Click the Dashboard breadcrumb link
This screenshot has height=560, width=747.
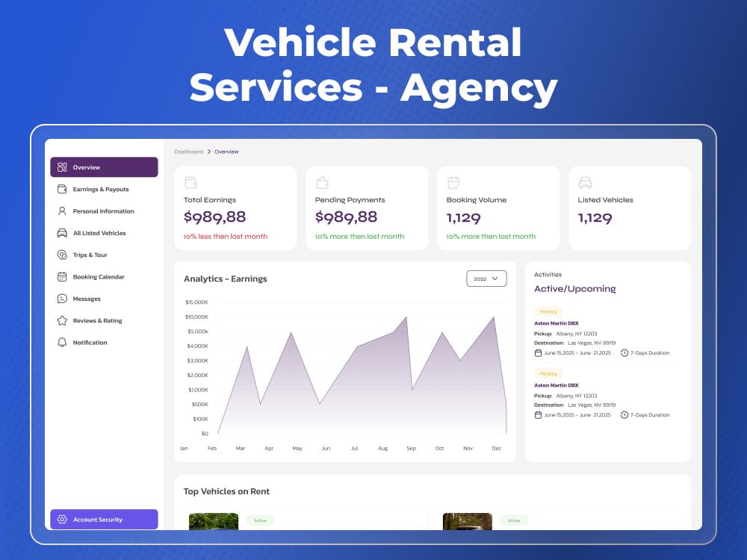click(189, 152)
